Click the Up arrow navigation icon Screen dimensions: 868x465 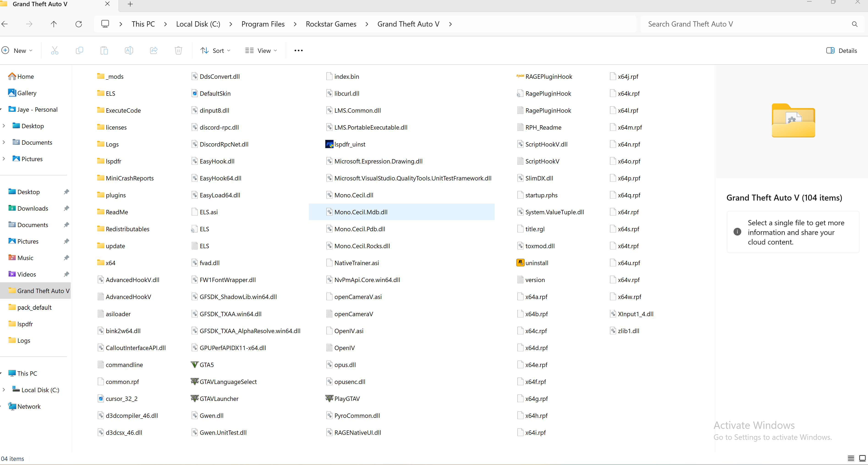coord(54,24)
